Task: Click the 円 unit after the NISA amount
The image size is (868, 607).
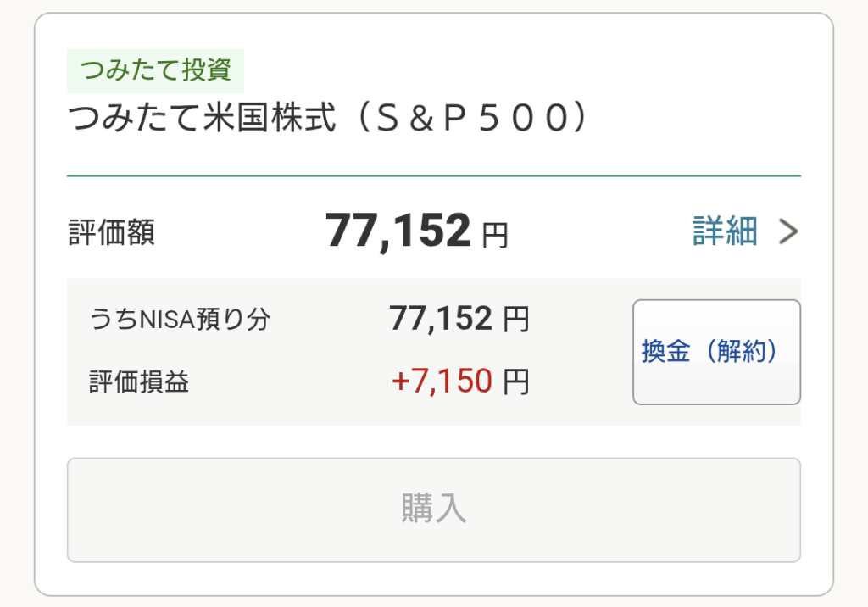Action: [515, 320]
